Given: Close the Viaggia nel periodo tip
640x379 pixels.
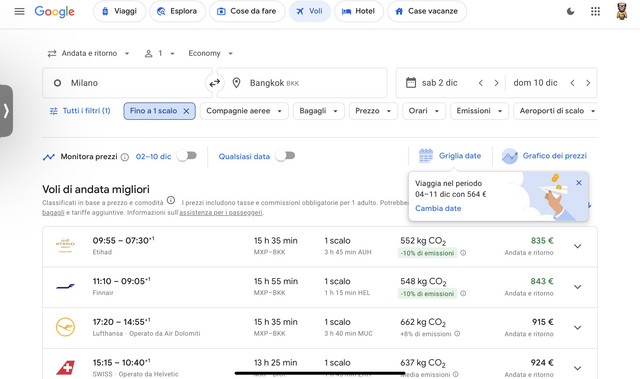Looking at the screenshot, I should 579,183.
